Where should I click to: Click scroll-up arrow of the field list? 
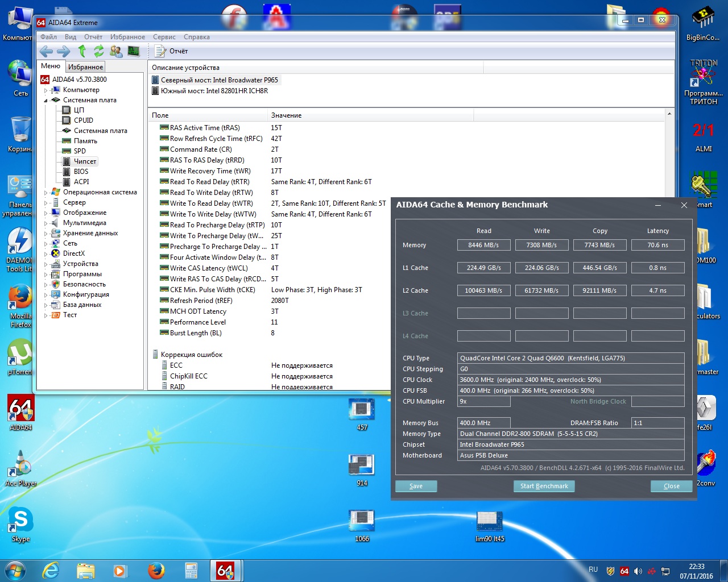(x=669, y=114)
